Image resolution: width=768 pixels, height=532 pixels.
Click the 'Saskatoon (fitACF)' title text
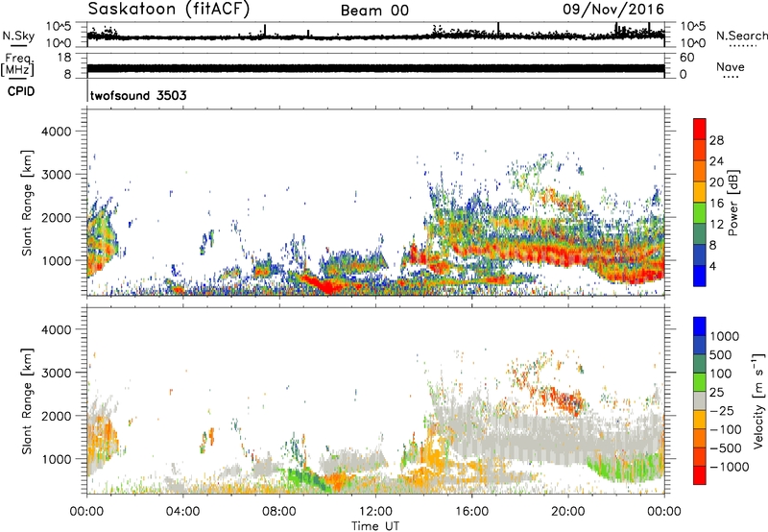[x=169, y=10]
